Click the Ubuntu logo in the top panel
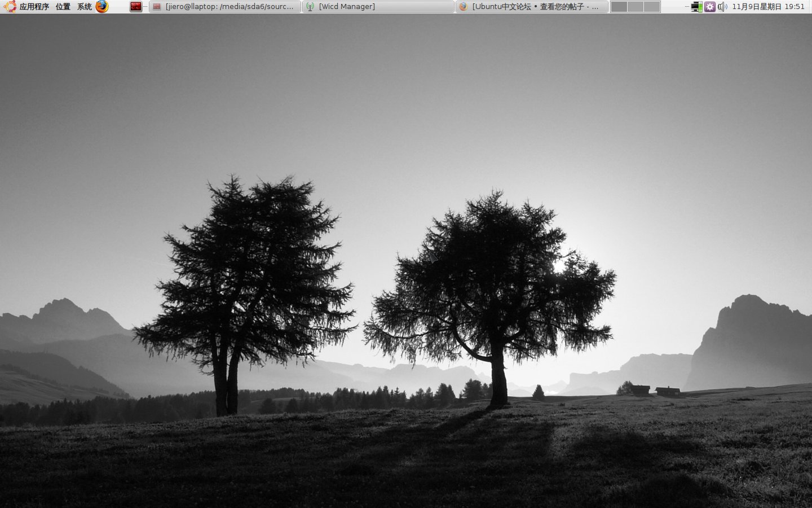Image resolution: width=812 pixels, height=508 pixels. 10,7
